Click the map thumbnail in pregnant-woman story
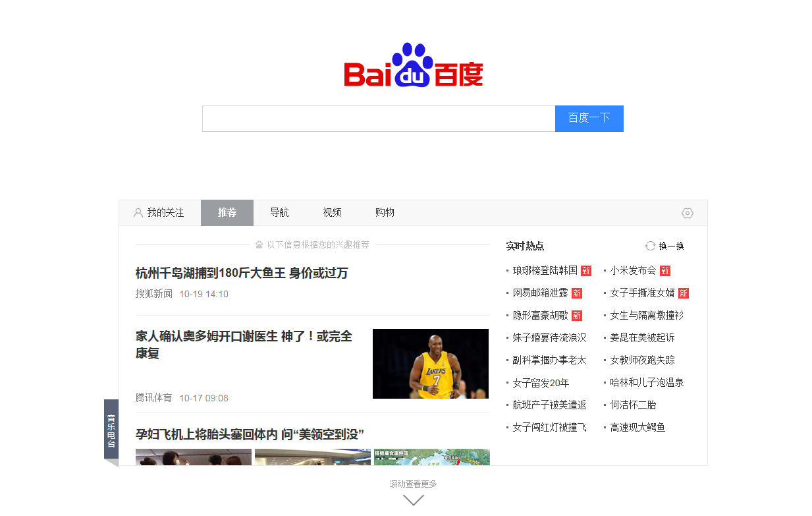Screen dimensions: 812x516 (431, 457)
